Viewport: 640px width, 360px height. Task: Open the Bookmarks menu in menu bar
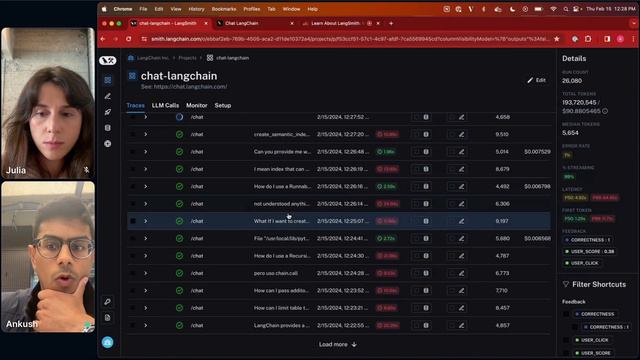224,9
